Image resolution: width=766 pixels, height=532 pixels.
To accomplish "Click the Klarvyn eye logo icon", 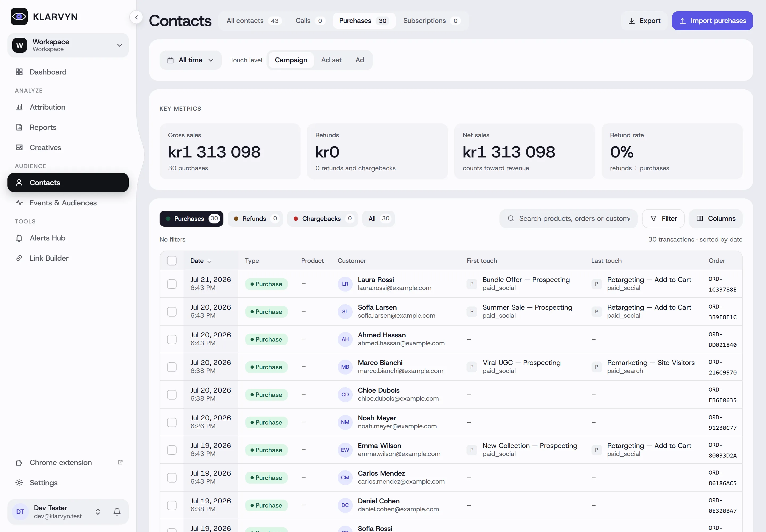I will [x=19, y=17].
